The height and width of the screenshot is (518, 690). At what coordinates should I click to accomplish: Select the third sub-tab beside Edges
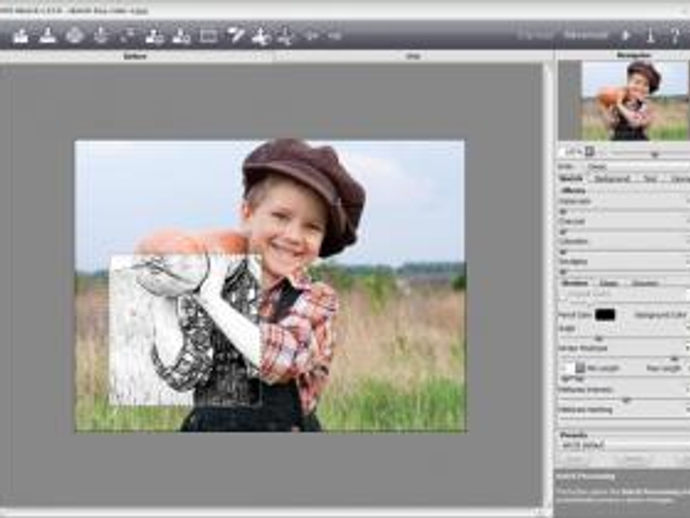coord(644,283)
